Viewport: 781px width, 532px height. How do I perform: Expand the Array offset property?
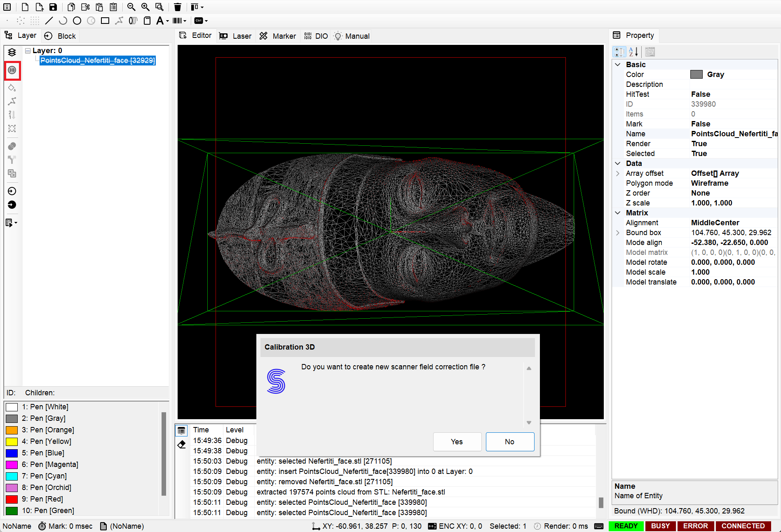pos(617,173)
